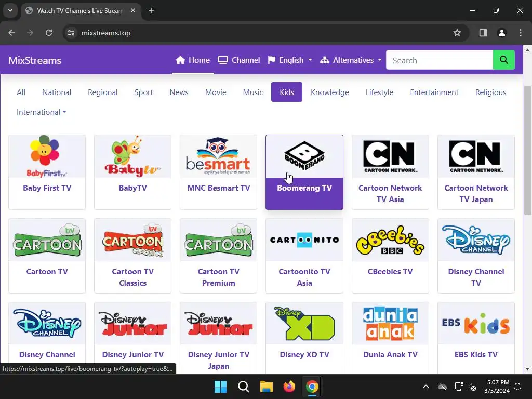Click the MixStreams brand link
Viewport: 532px width, 399px height.
[35, 60]
